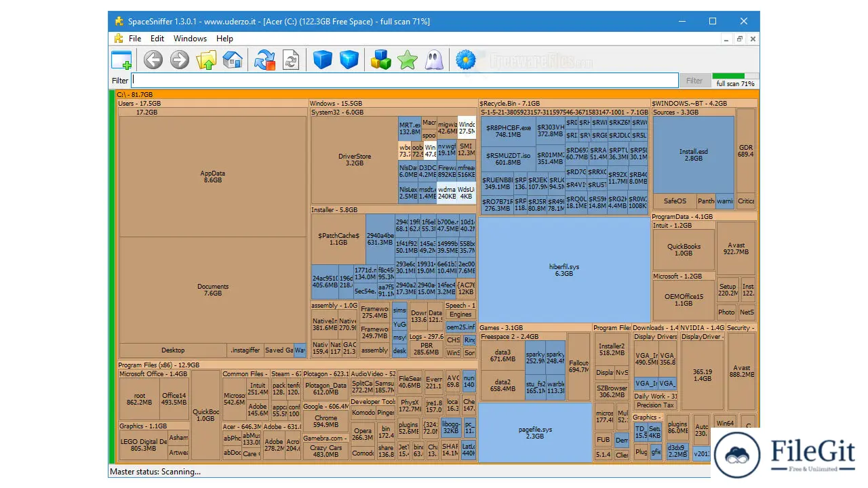Click the SpaceSniffer icon in the menu bar
868x488 pixels.
[x=119, y=39]
